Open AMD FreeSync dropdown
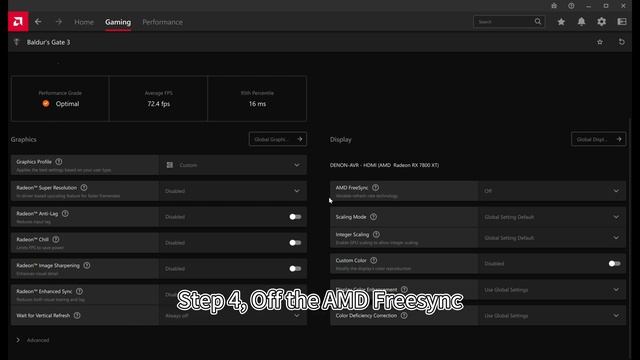640x360 pixels. 552,191
